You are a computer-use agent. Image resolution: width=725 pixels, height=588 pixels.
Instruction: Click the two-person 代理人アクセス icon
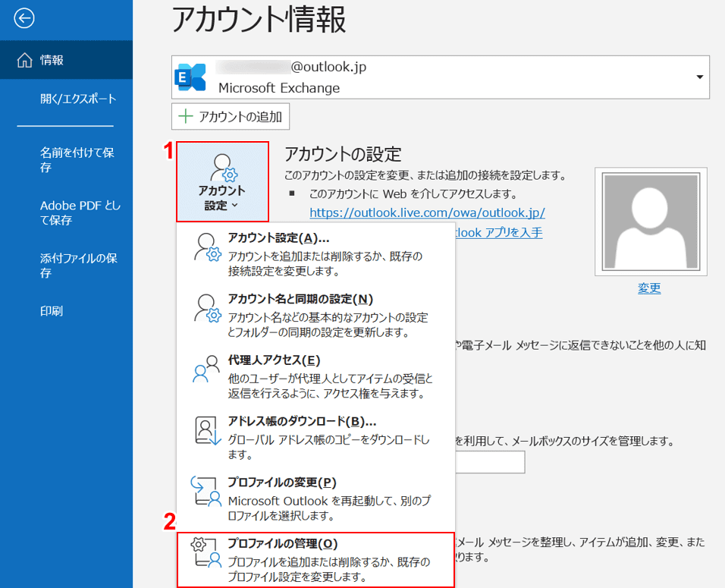pos(206,369)
